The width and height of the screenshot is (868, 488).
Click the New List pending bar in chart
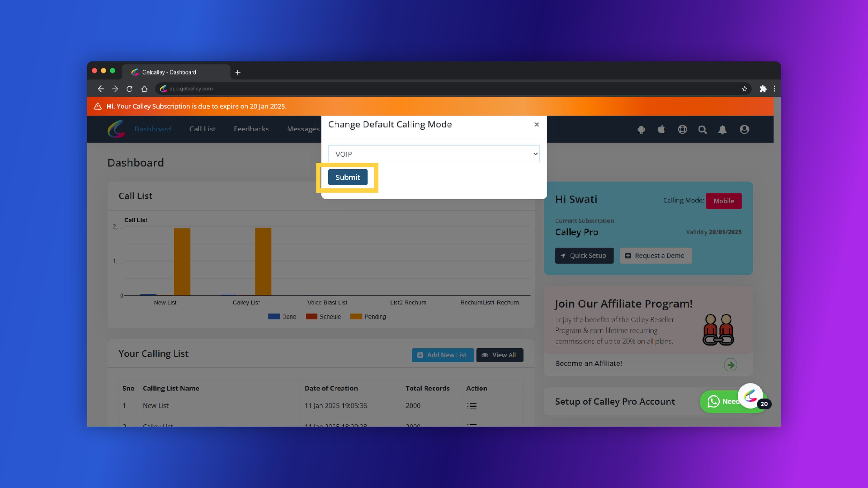pyautogui.click(x=182, y=262)
